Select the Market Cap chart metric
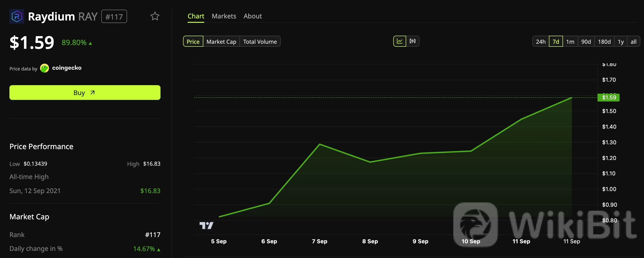This screenshot has height=258, width=644. point(221,41)
